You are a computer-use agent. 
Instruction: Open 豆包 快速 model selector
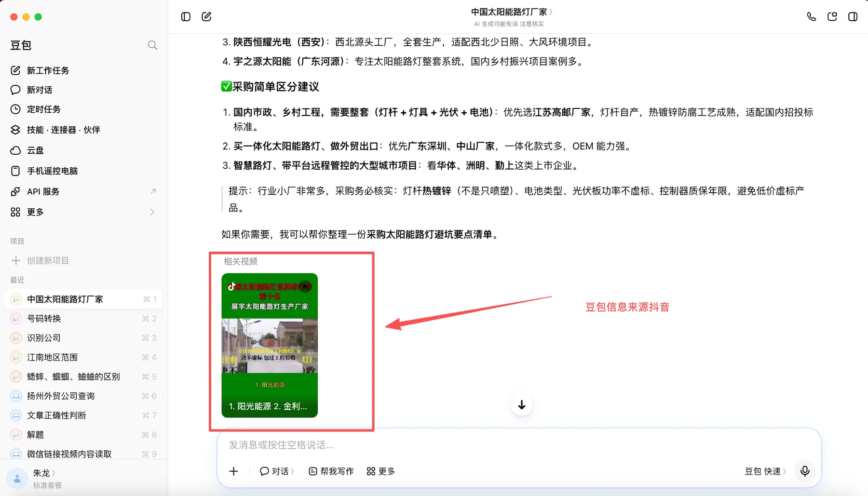765,471
